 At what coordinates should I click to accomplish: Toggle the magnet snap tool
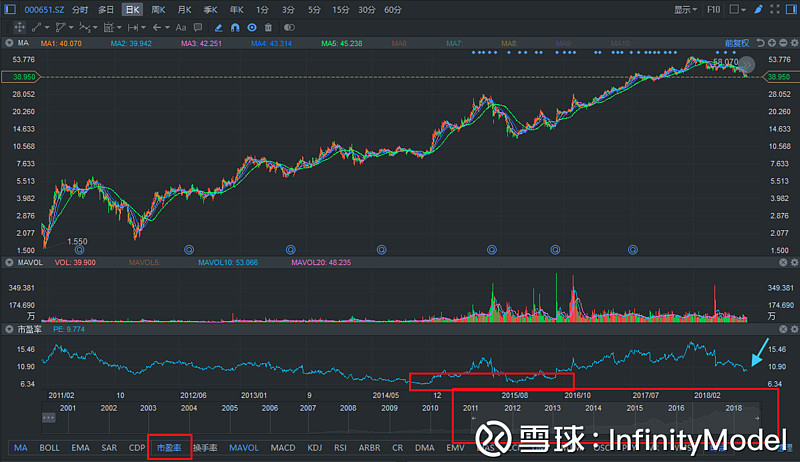click(x=235, y=27)
